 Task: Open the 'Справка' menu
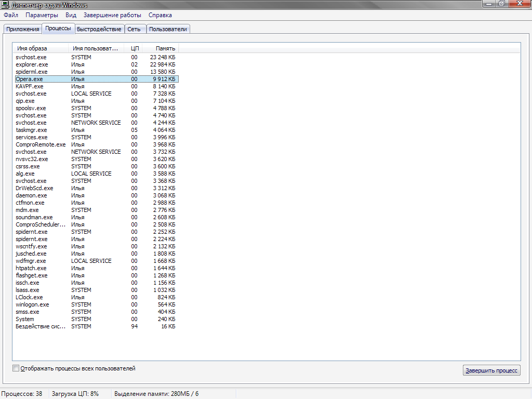(160, 15)
